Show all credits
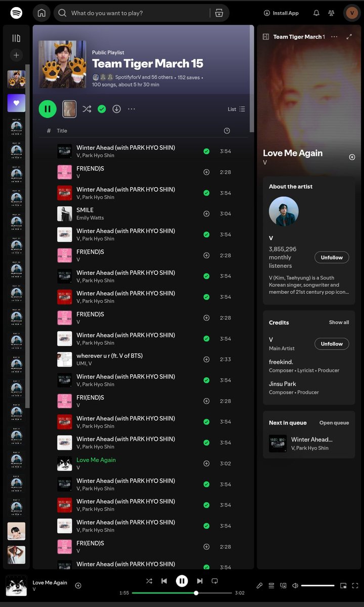 click(x=339, y=322)
